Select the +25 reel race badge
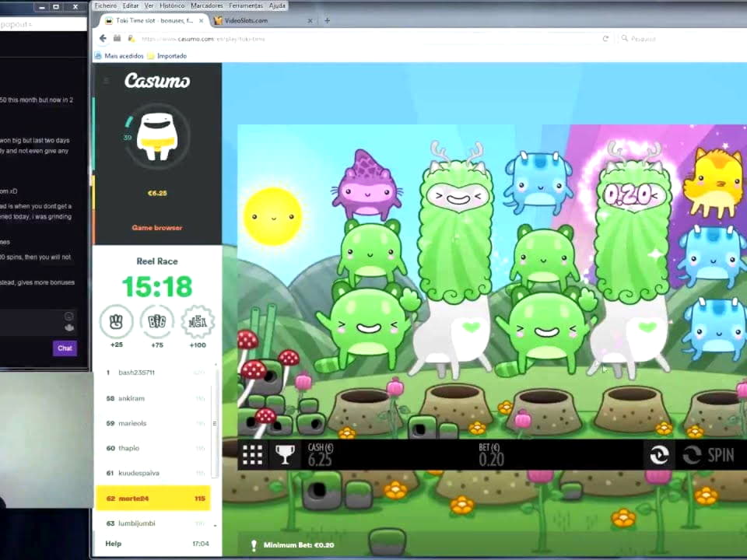 [116, 326]
